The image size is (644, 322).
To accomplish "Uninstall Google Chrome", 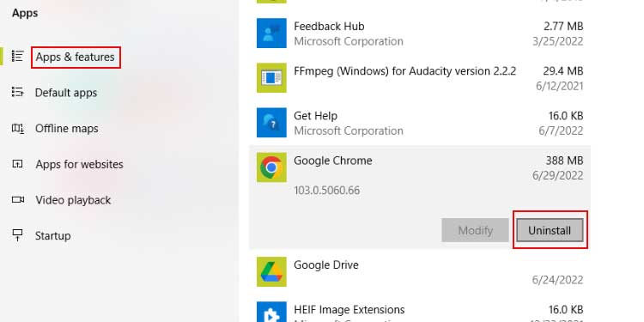I will (550, 230).
